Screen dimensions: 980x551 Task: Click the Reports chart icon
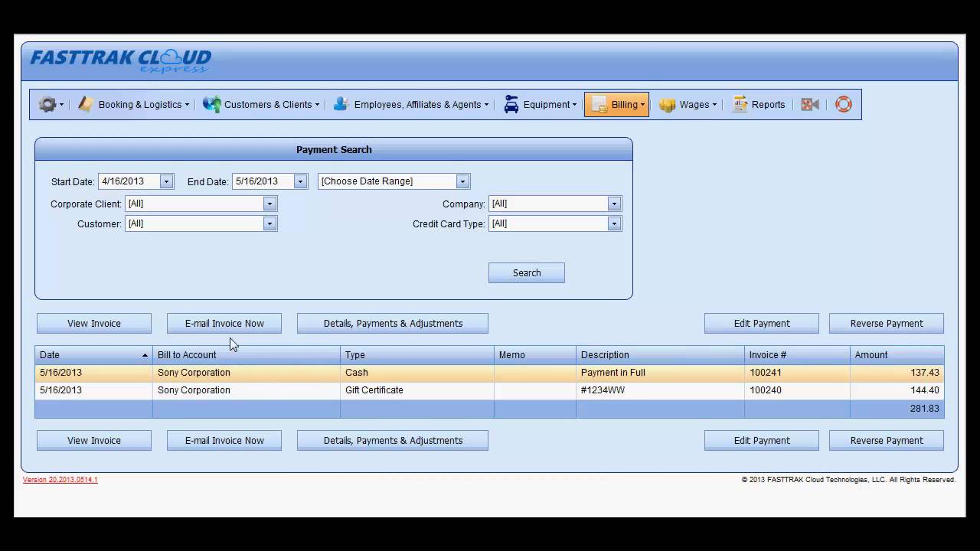coord(740,105)
